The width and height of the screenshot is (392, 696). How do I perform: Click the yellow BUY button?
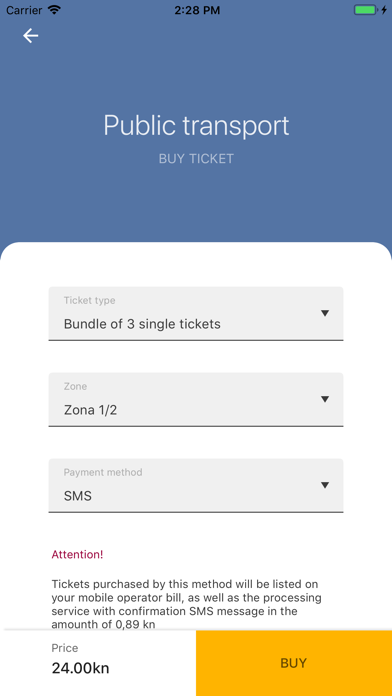pyautogui.click(x=294, y=663)
